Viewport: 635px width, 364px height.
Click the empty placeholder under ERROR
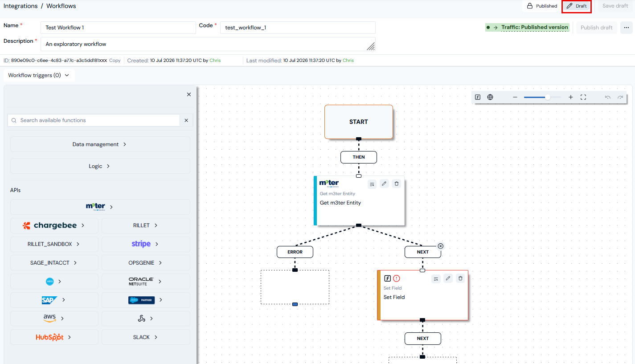295,287
